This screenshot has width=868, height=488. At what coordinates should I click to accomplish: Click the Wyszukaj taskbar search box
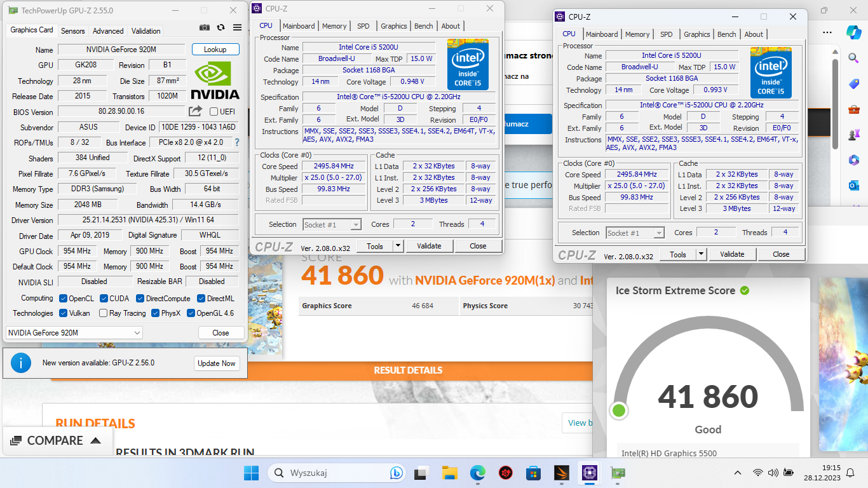(337, 473)
